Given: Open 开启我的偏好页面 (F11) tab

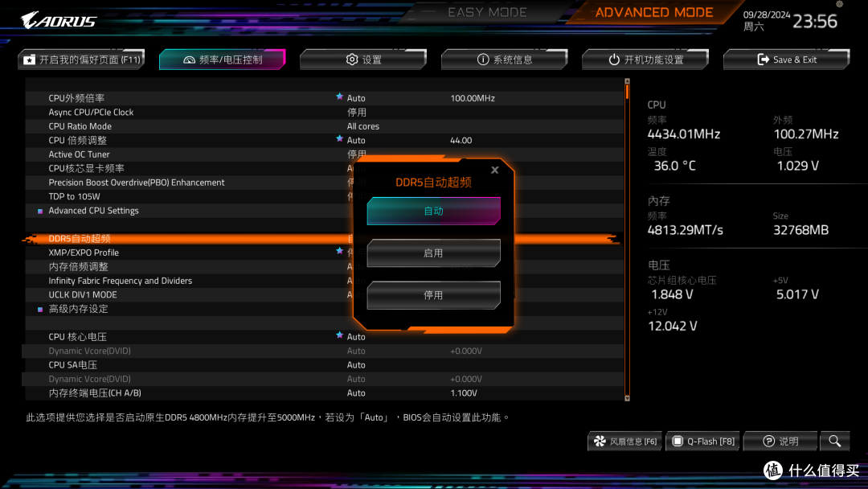Looking at the screenshot, I should pos(81,60).
